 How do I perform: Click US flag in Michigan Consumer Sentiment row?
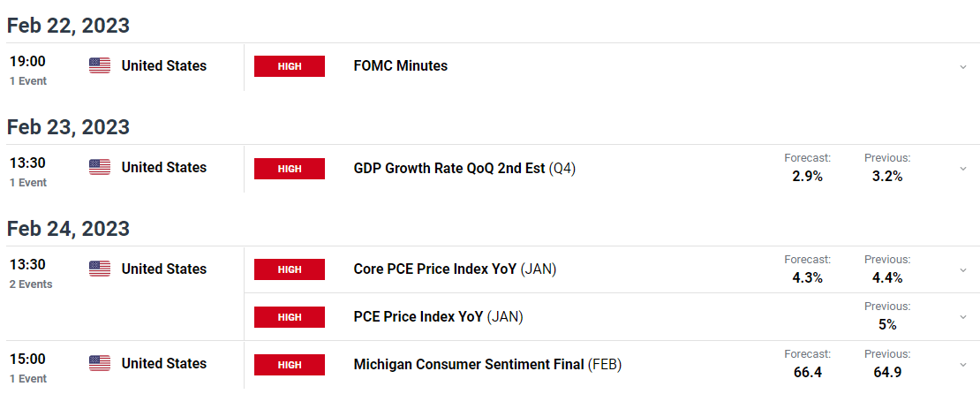(x=100, y=363)
